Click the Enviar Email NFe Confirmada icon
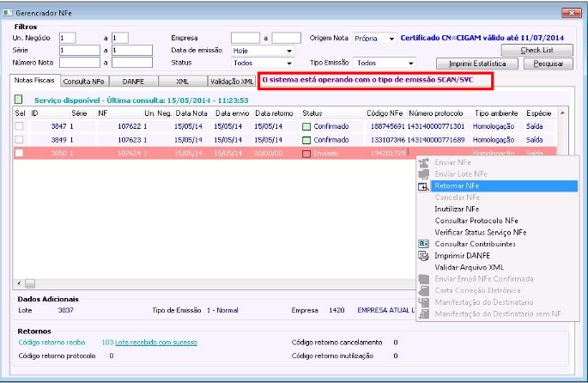The image size is (588, 383). pyautogui.click(x=423, y=279)
